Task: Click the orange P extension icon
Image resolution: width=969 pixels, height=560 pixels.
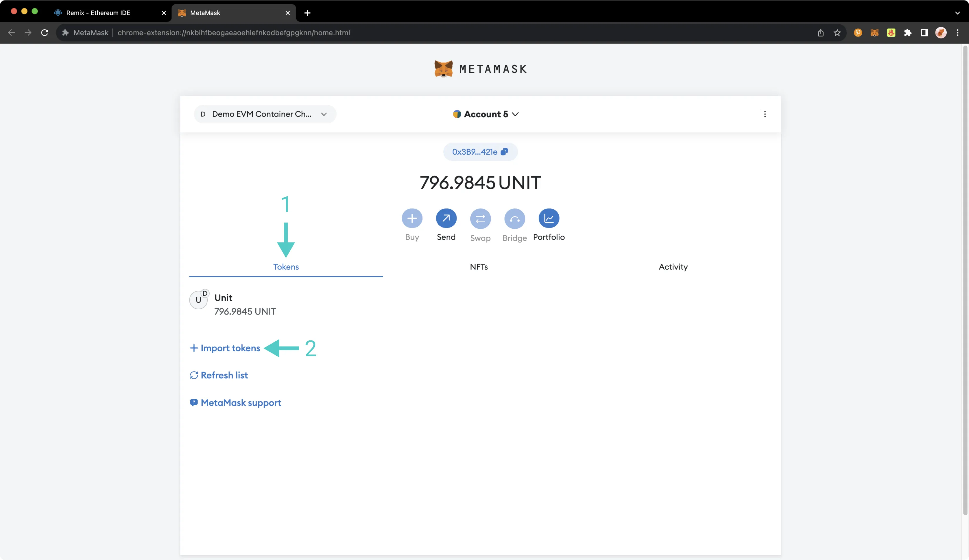Action: click(x=858, y=33)
